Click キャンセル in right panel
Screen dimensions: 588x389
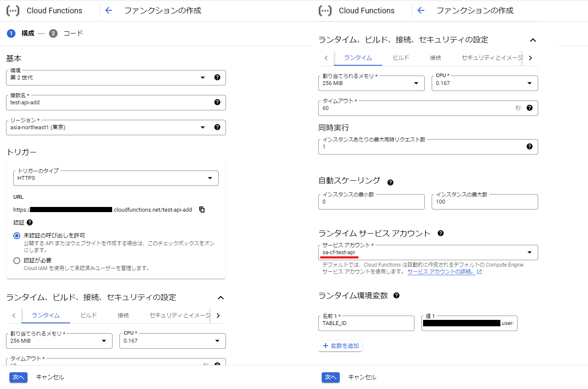click(x=363, y=377)
